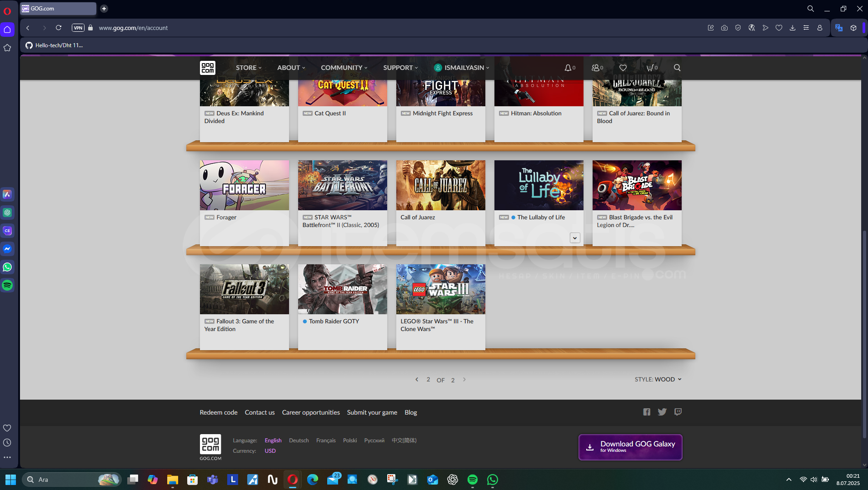Viewport: 868px width, 490px height.
Task: Expand the SUPPORT menu
Action: coord(400,68)
